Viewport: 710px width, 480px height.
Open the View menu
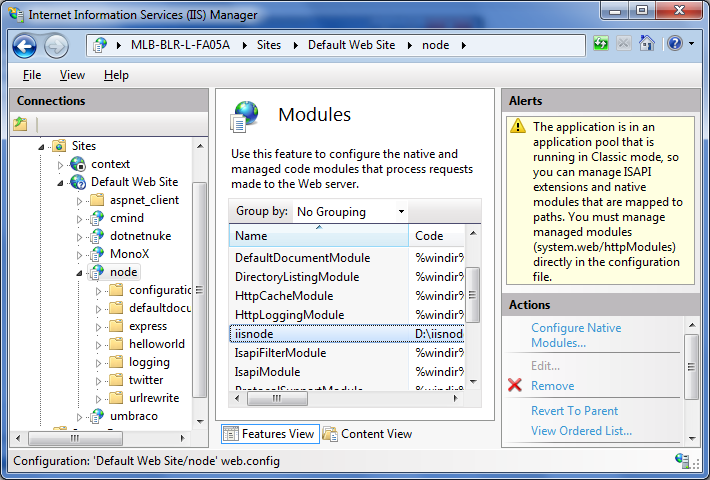[x=72, y=75]
